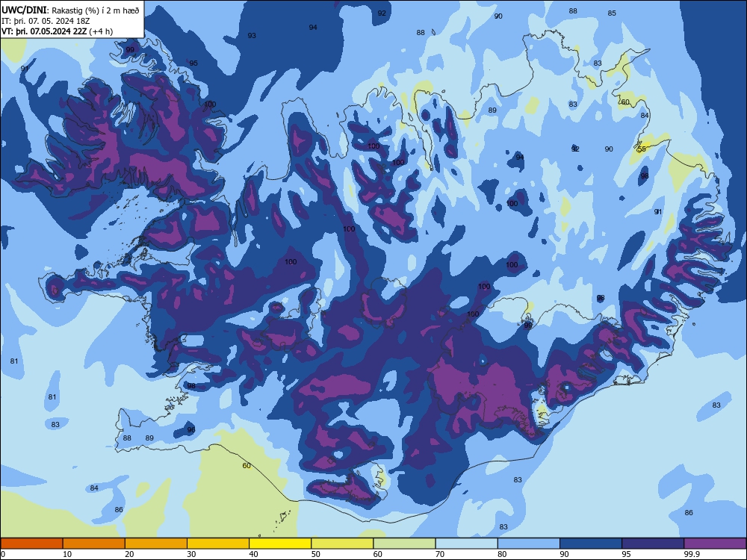Viewport: 747px width, 560px height.
Task: Click the '93' humidity value on the map
Action: pyautogui.click(x=252, y=35)
